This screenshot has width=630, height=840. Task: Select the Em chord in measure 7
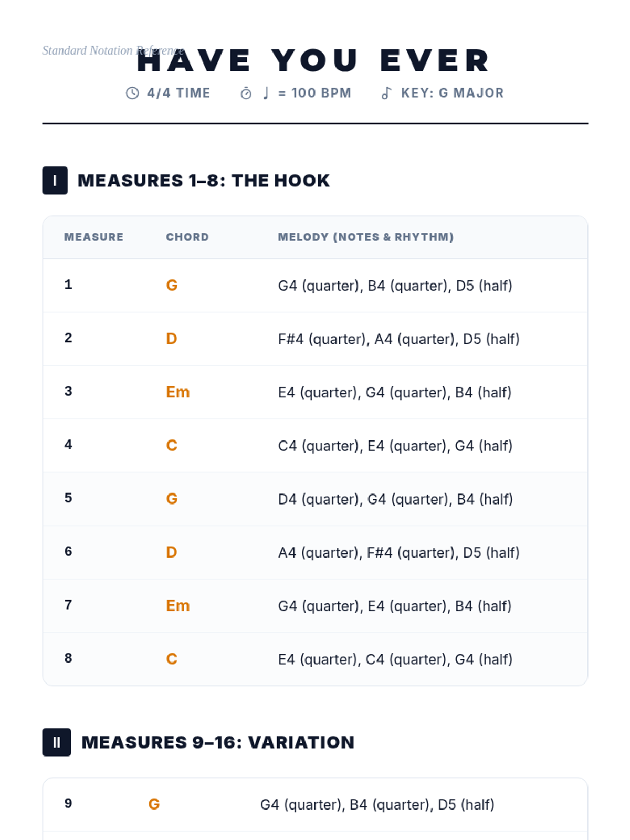tap(177, 606)
